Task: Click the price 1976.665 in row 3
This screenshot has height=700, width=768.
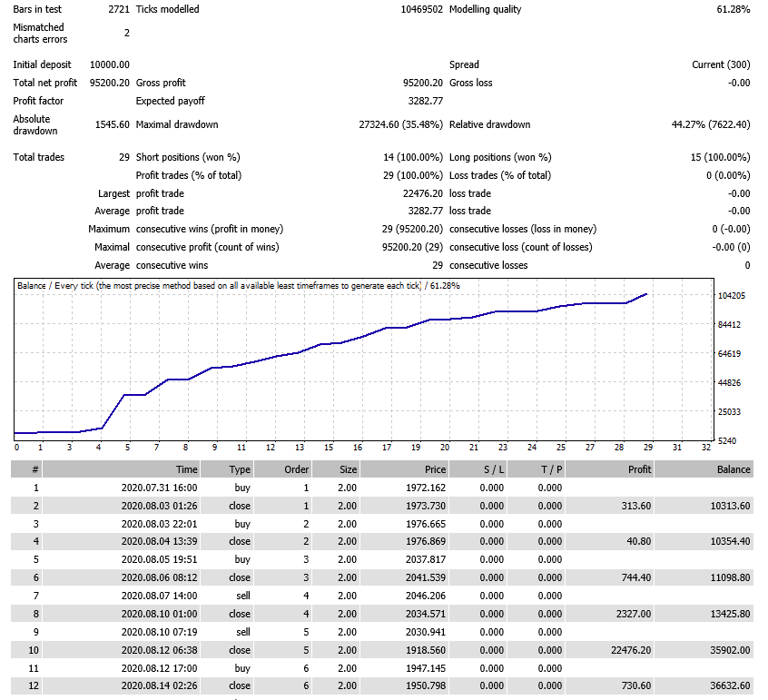Action: pyautogui.click(x=426, y=524)
